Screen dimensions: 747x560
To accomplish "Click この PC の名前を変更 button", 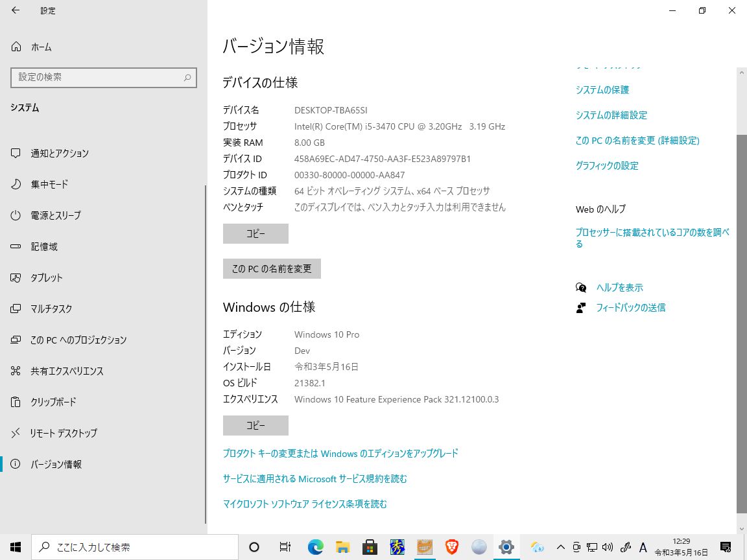I will [x=272, y=268].
